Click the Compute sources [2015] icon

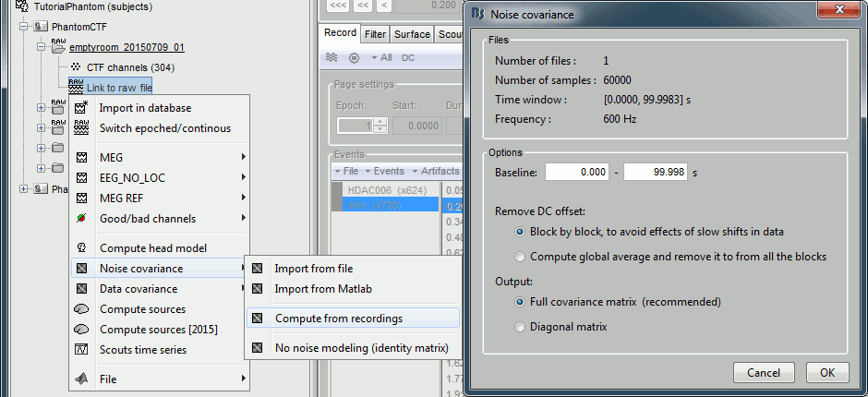pos(82,330)
